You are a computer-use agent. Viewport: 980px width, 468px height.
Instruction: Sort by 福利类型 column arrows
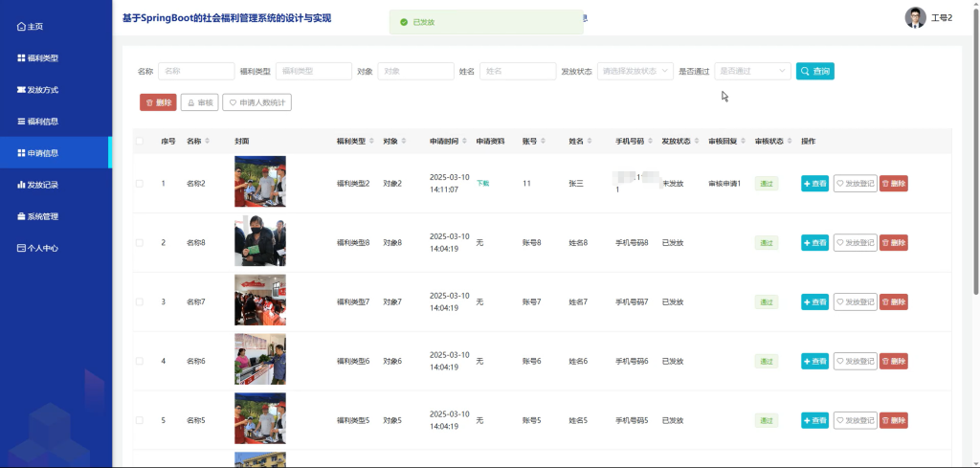click(372, 142)
